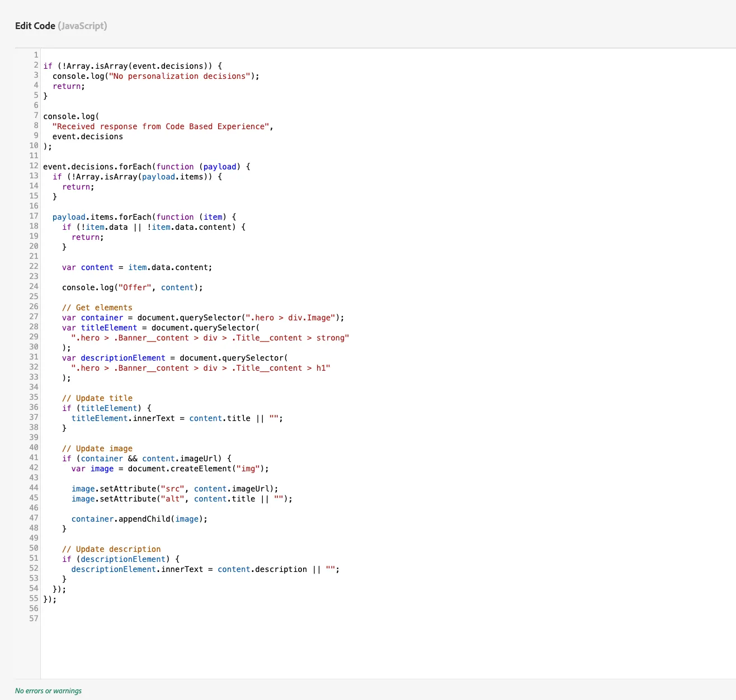Click the "// Get elements" comment
Image resolution: width=736 pixels, height=700 pixels.
tap(97, 308)
